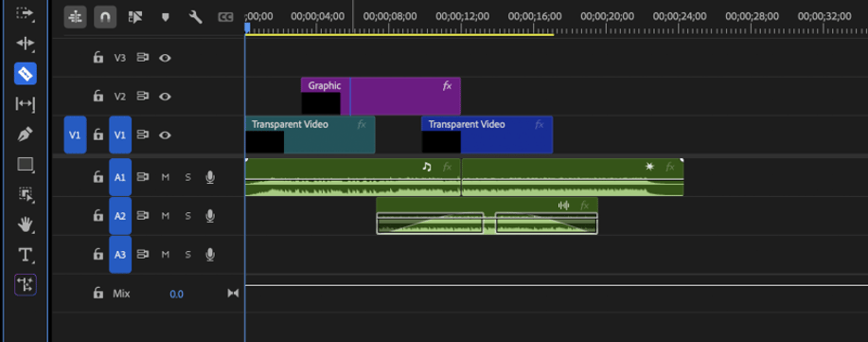Select the Razor tool
The width and height of the screenshot is (868, 342).
click(25, 73)
